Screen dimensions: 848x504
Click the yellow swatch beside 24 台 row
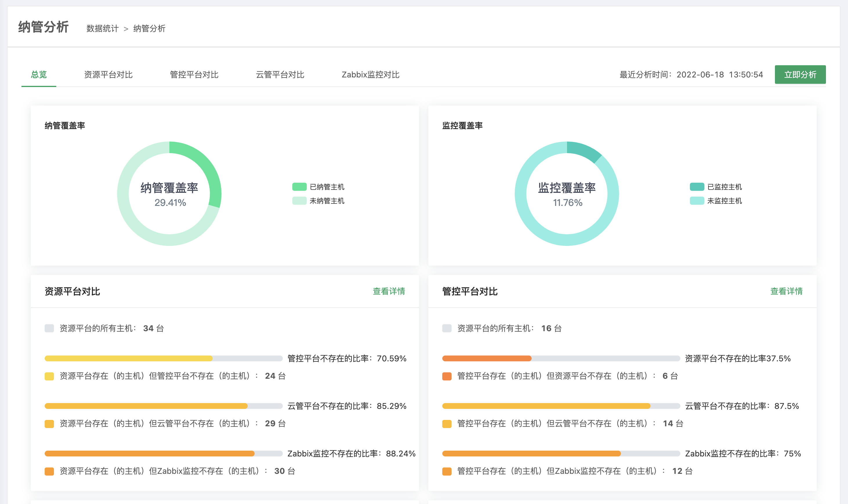click(49, 376)
